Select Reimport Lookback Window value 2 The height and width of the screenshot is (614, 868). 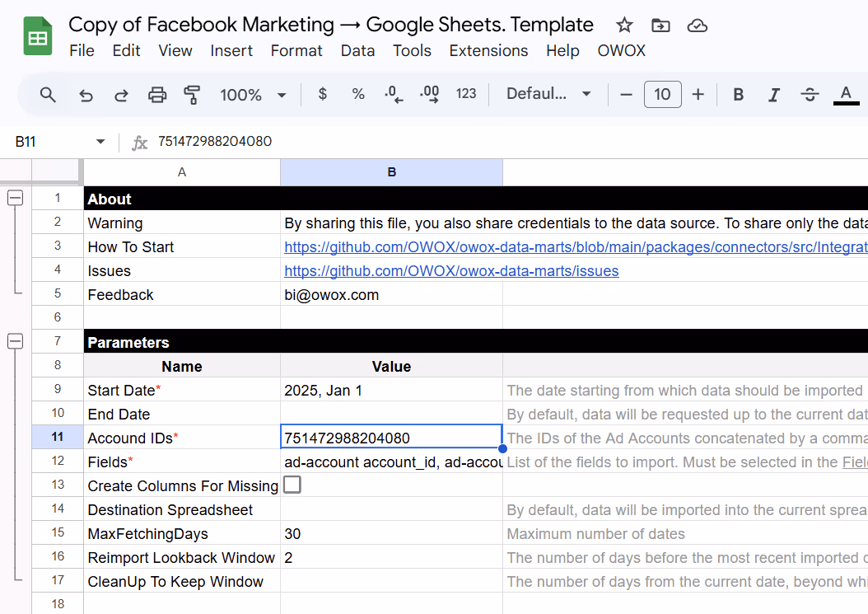click(391, 557)
